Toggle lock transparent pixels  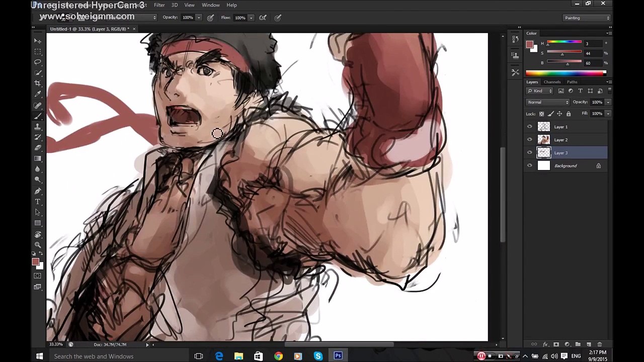541,114
